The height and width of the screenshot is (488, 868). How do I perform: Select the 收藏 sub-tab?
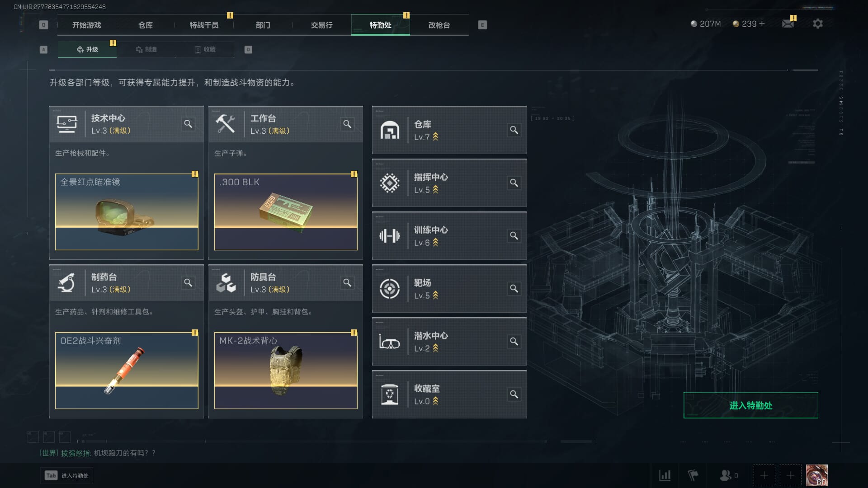click(205, 50)
